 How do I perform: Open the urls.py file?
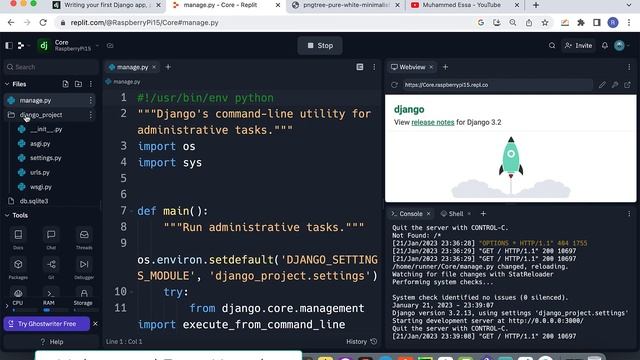tap(40, 172)
